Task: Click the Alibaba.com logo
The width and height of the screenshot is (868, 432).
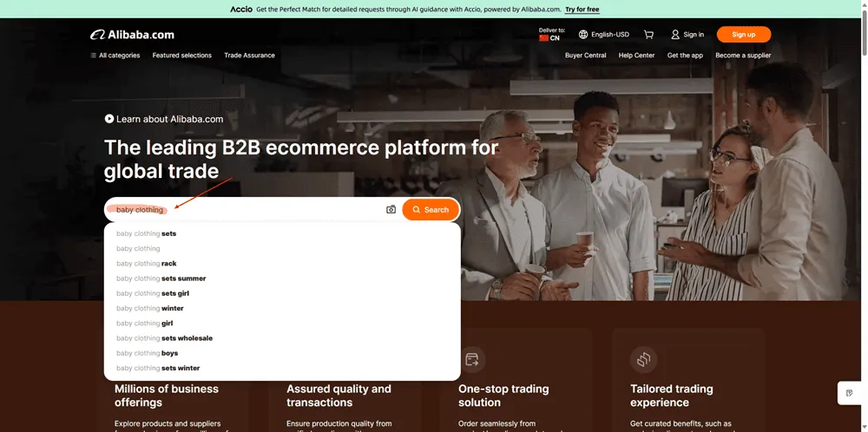Action: point(132,35)
